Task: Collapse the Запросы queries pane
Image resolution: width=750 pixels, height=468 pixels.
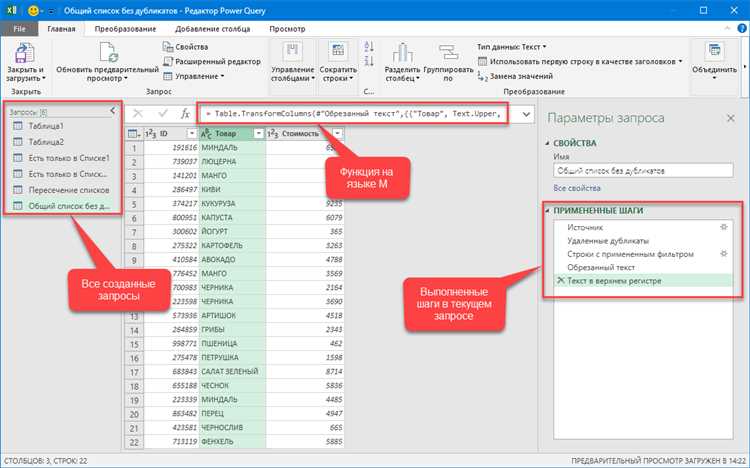Action: click(112, 111)
